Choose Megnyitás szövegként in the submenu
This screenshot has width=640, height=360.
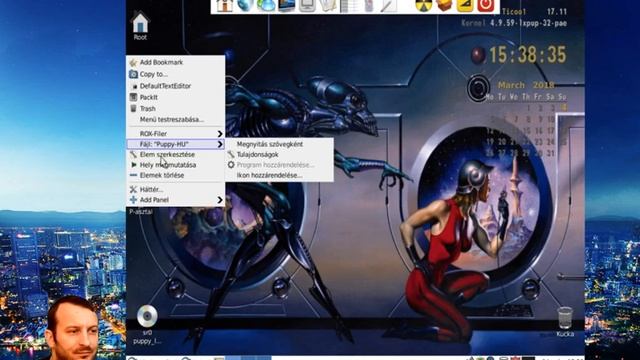click(279, 144)
